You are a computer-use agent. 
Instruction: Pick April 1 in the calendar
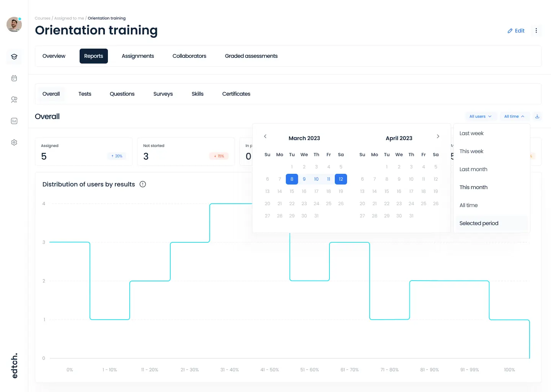tap(387, 167)
